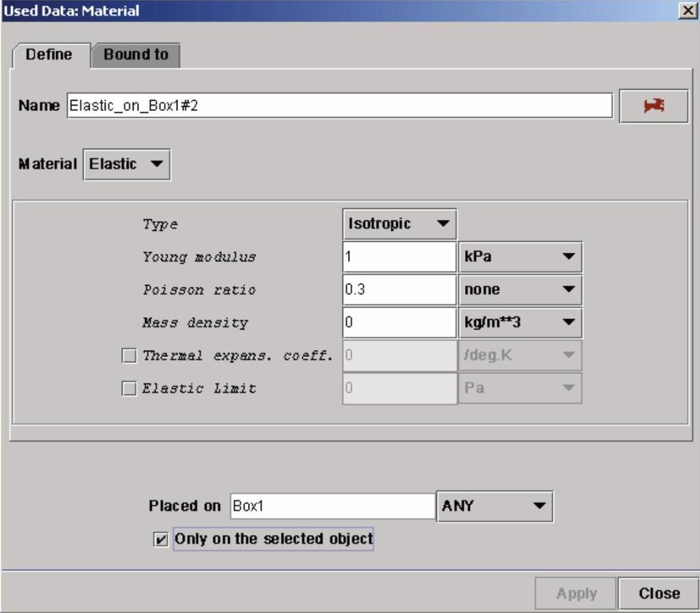700x613 pixels.
Task: Enable the Thermal expans. coeff. checkbox
Action: pyautogui.click(x=128, y=356)
